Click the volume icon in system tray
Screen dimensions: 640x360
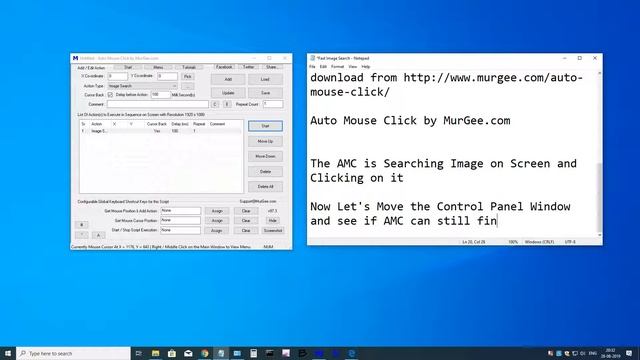click(582, 353)
